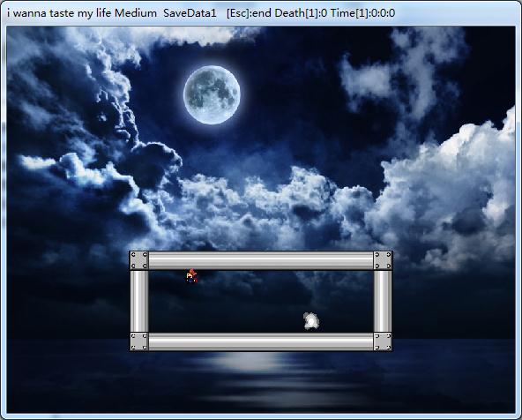Click the full moon in the sky
The height and width of the screenshot is (420, 522).
coord(212,95)
